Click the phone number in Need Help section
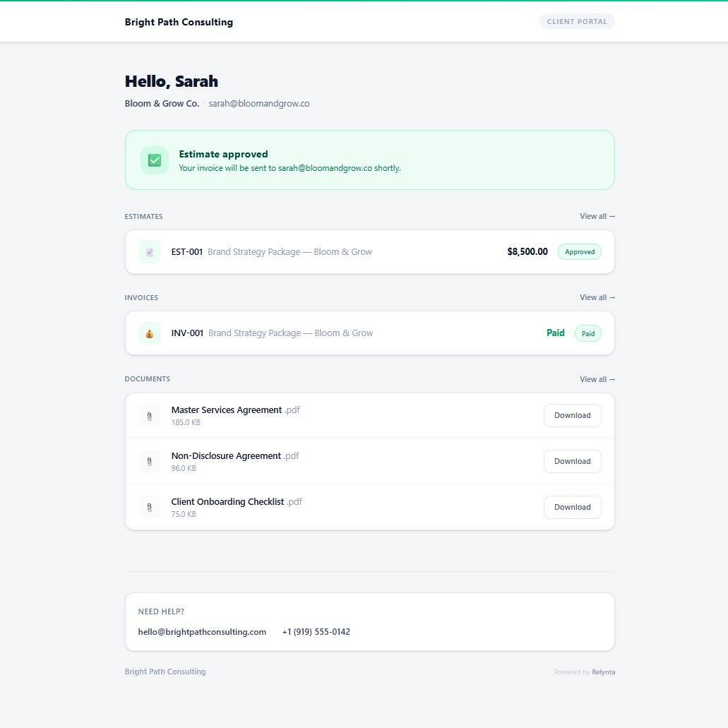This screenshot has height=728, width=728. [316, 631]
